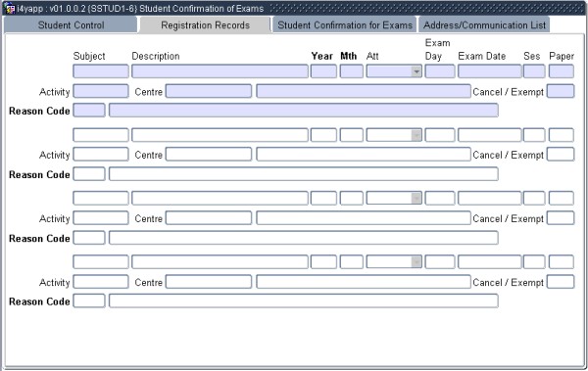This screenshot has height=371, width=588.
Task: Expand Att dropdown in fourth record row
Action: click(416, 261)
